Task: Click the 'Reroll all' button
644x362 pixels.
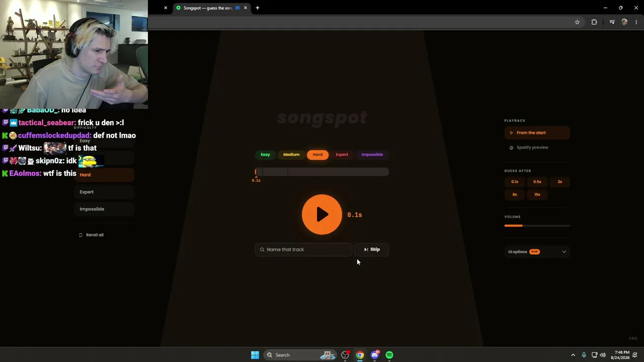Action: tap(91, 235)
